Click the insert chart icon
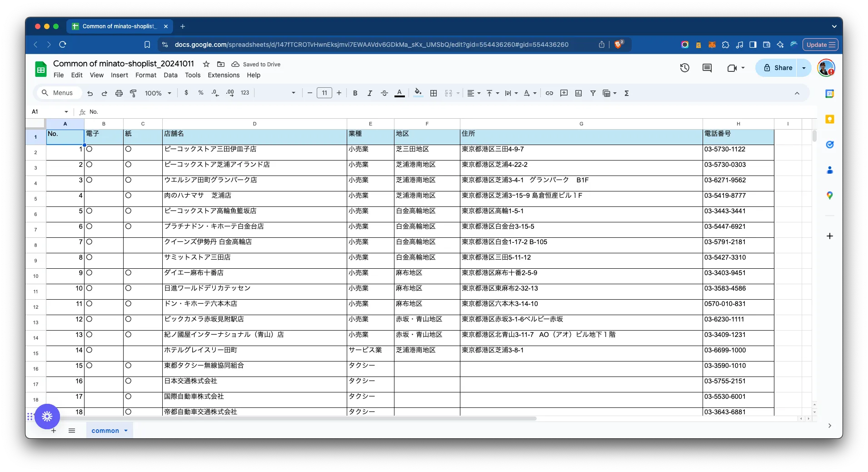This screenshot has height=472, width=868. [x=578, y=93]
